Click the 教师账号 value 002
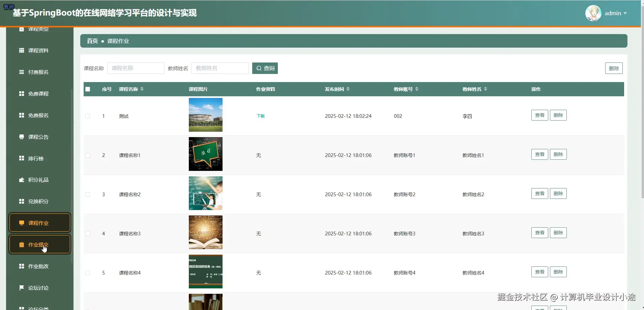The width and height of the screenshot is (644, 310). pos(398,116)
